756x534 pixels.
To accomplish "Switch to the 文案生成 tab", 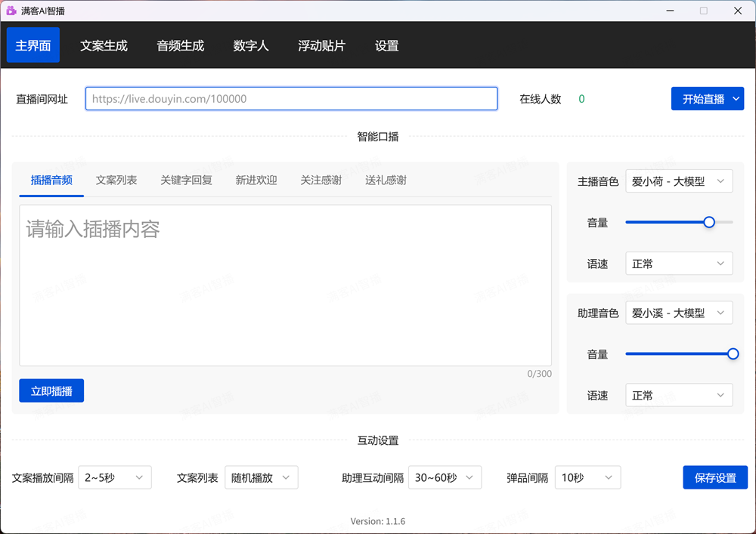I will pyautogui.click(x=104, y=45).
